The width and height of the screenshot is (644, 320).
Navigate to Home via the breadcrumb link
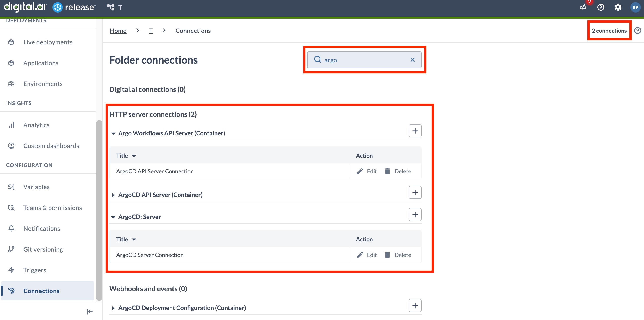click(118, 31)
